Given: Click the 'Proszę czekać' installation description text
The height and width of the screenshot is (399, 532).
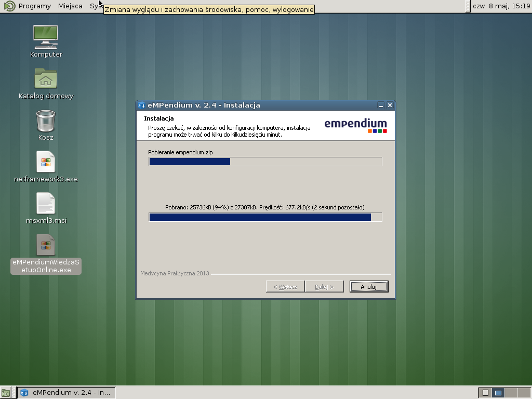Looking at the screenshot, I should click(x=229, y=131).
